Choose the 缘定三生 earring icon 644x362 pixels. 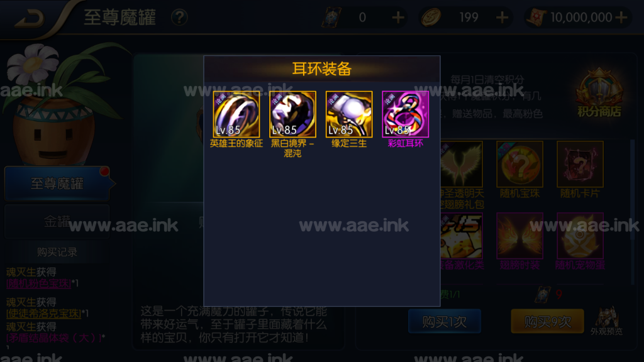tap(349, 114)
